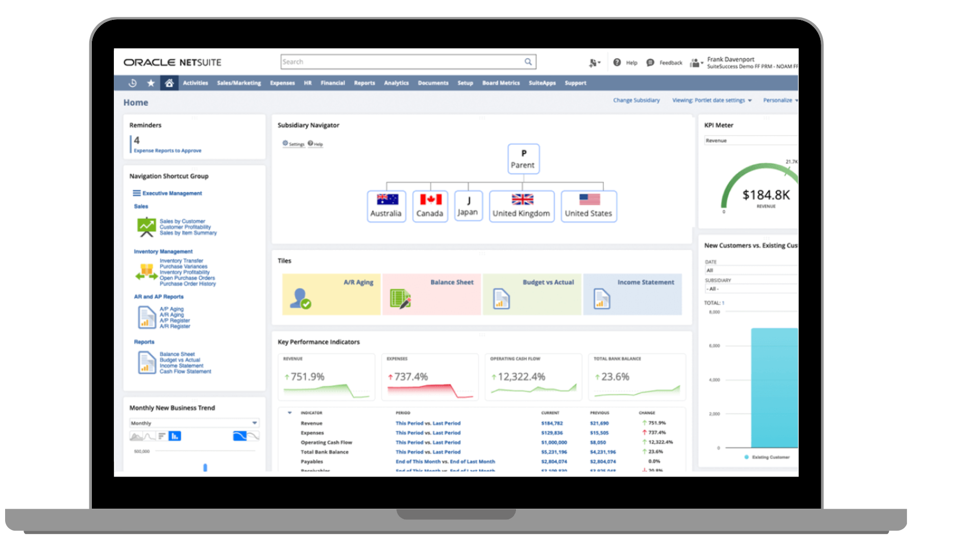Open Inventory Profitability shortcut
Image resolution: width=980 pixels, height=551 pixels.
pos(185,272)
